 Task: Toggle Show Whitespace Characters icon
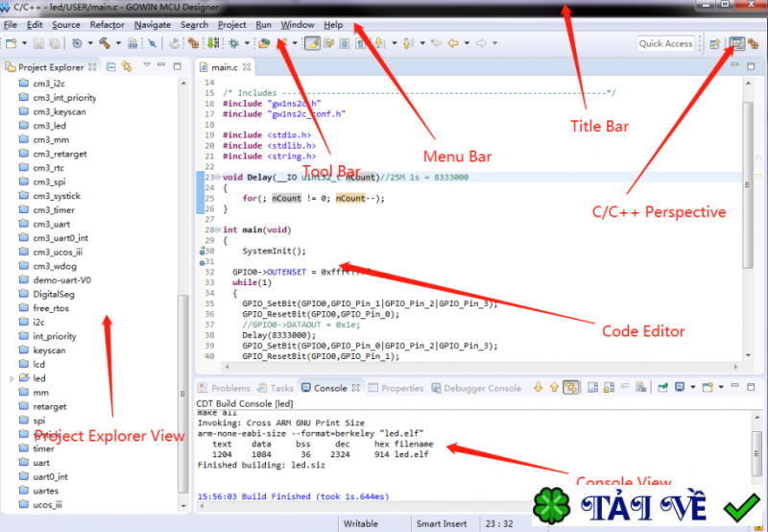(x=361, y=43)
